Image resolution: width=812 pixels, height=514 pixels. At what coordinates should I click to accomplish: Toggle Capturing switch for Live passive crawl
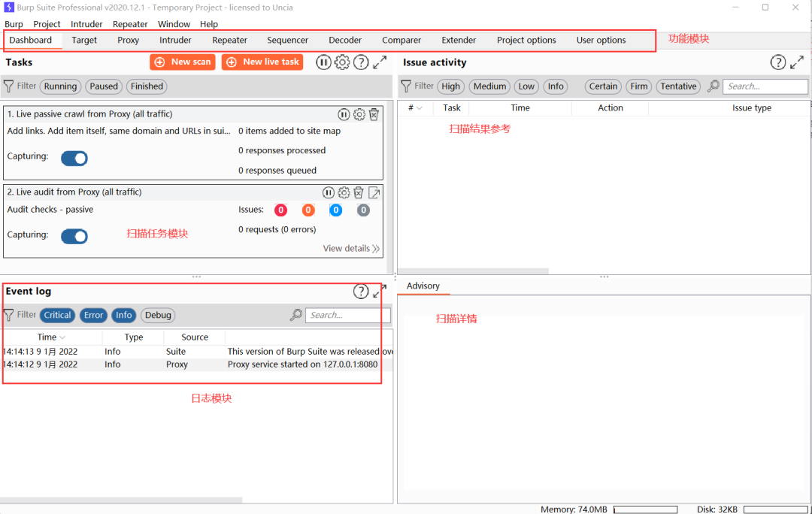[74, 158]
